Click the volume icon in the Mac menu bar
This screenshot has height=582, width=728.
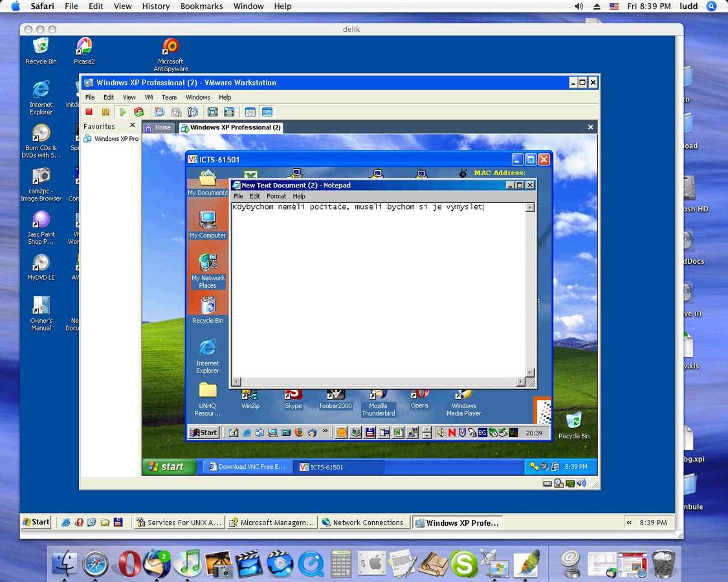coord(579,6)
